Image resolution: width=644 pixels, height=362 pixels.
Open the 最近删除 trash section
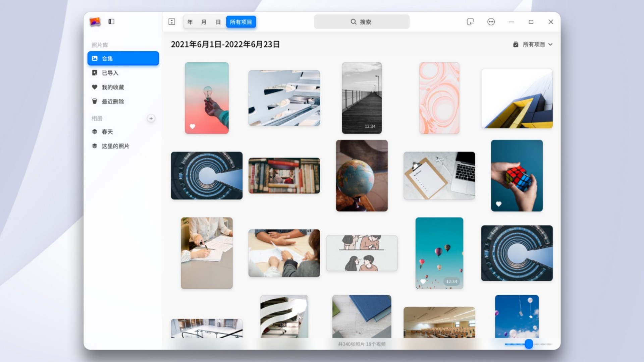click(113, 102)
